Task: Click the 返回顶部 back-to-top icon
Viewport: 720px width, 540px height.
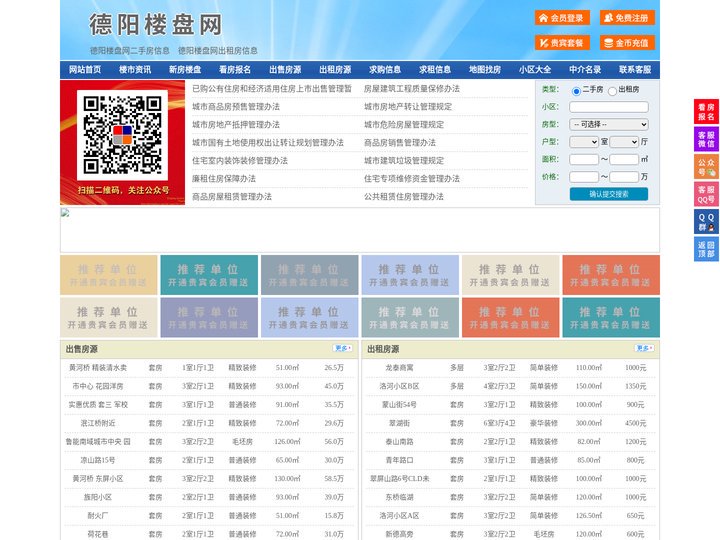Action: pos(706,249)
